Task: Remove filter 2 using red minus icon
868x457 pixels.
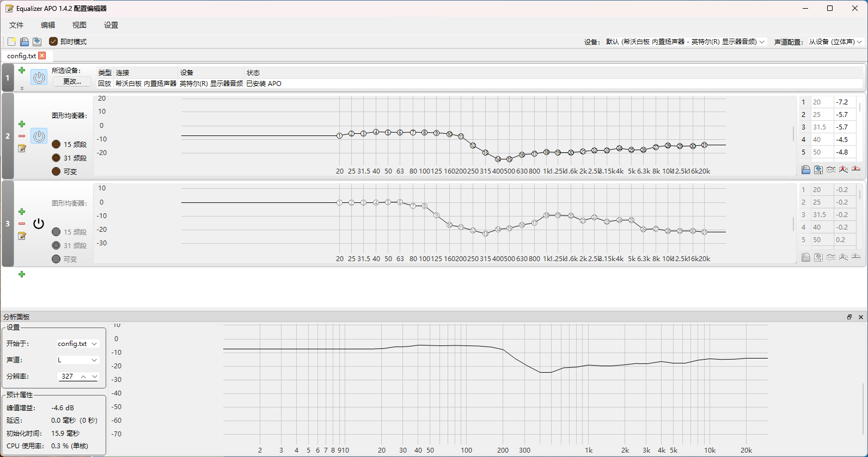Action: [22, 136]
